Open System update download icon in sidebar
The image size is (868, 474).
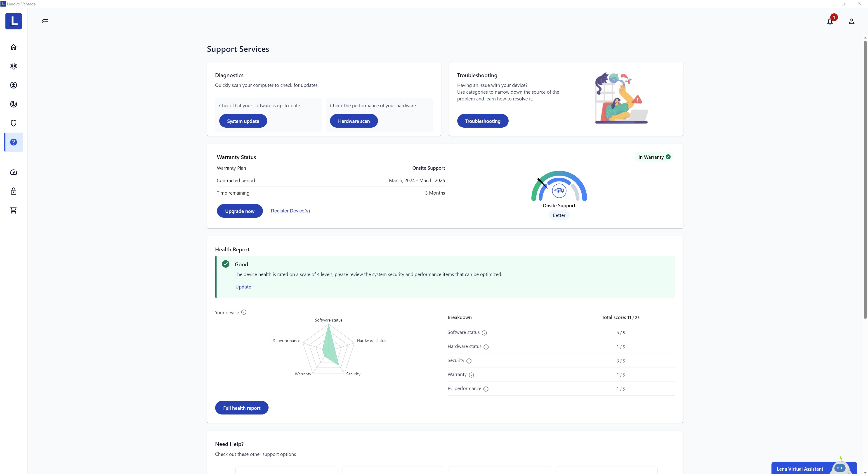coord(14,85)
